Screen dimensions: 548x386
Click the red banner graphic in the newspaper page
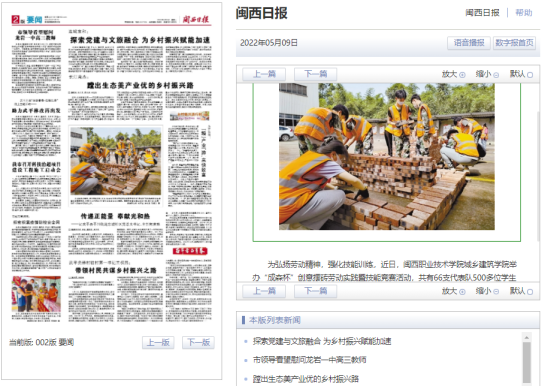point(190,251)
